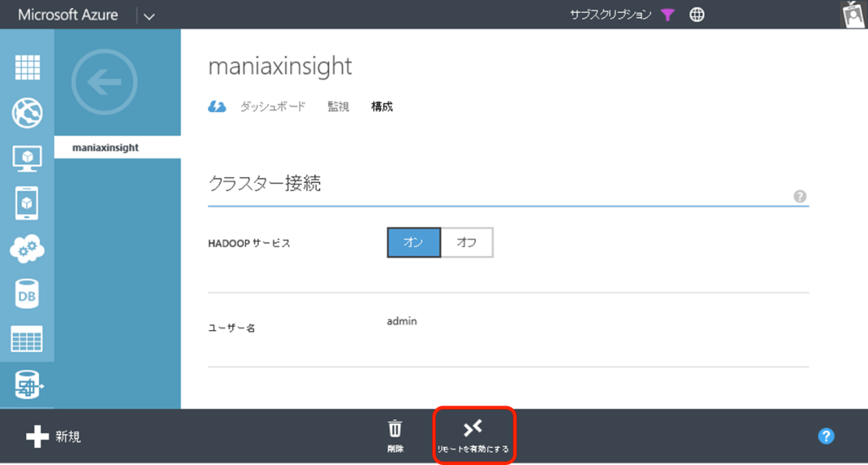Image resolution: width=868 pixels, height=465 pixels.
Task: Open the Storage table icon in sidebar
Action: [x=27, y=338]
